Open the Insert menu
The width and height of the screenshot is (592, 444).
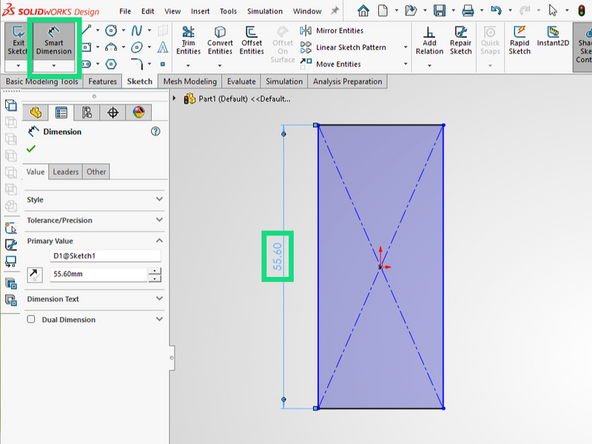[x=200, y=11]
